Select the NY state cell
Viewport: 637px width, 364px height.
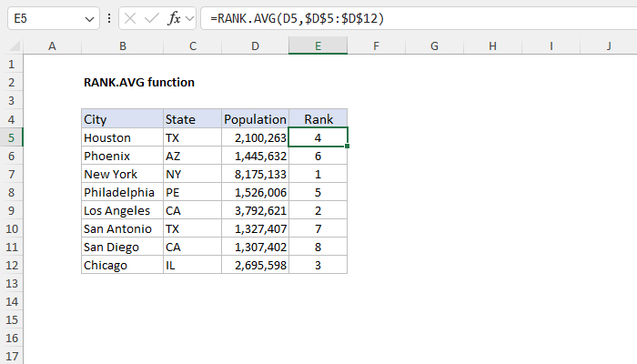click(x=193, y=174)
